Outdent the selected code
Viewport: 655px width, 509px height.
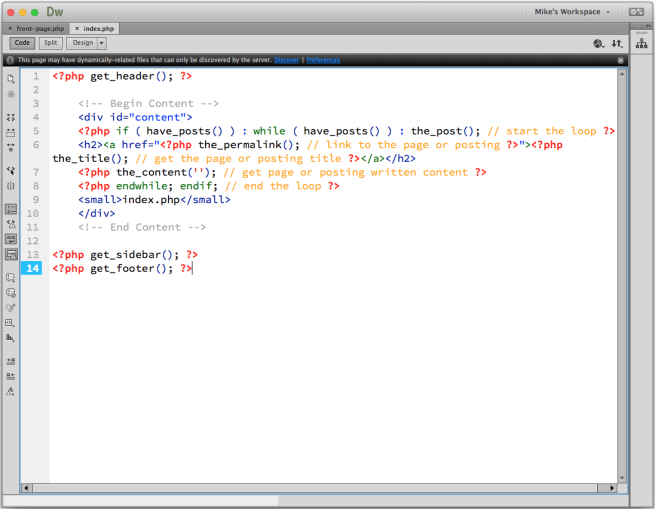click(x=11, y=376)
